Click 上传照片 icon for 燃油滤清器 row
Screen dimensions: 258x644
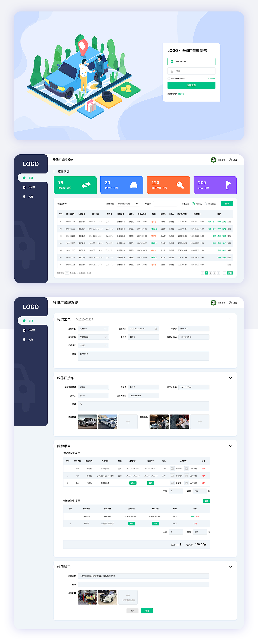click(x=172, y=469)
